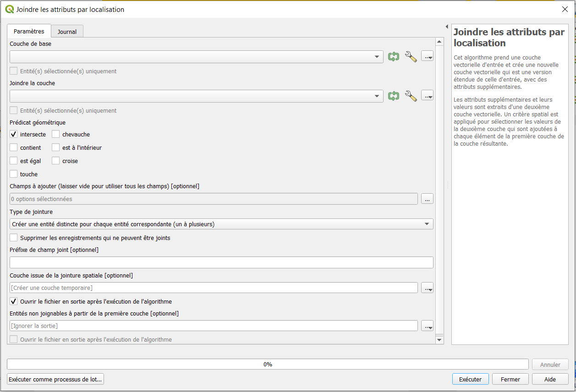Enable the croise predicate checkbox

pos(56,161)
